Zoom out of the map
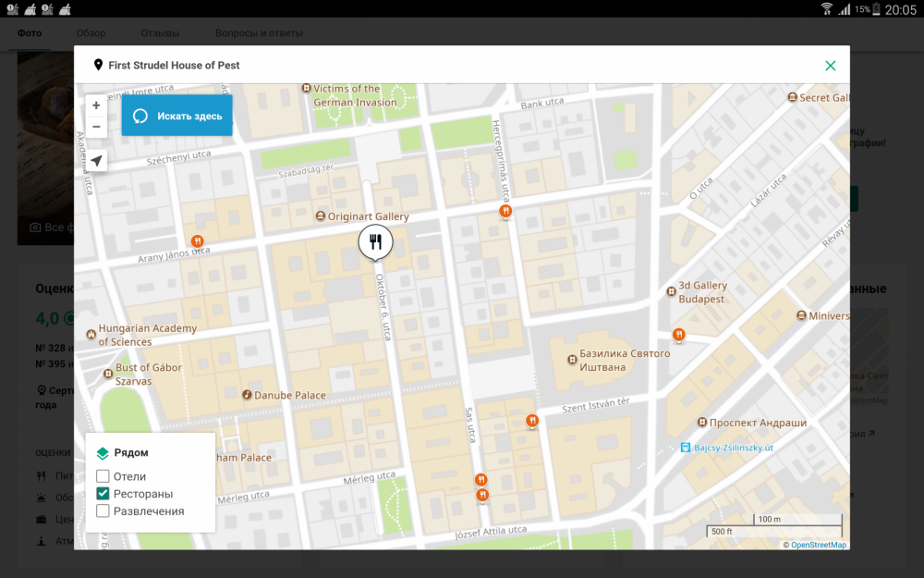Image resolution: width=924 pixels, height=578 pixels. [96, 128]
